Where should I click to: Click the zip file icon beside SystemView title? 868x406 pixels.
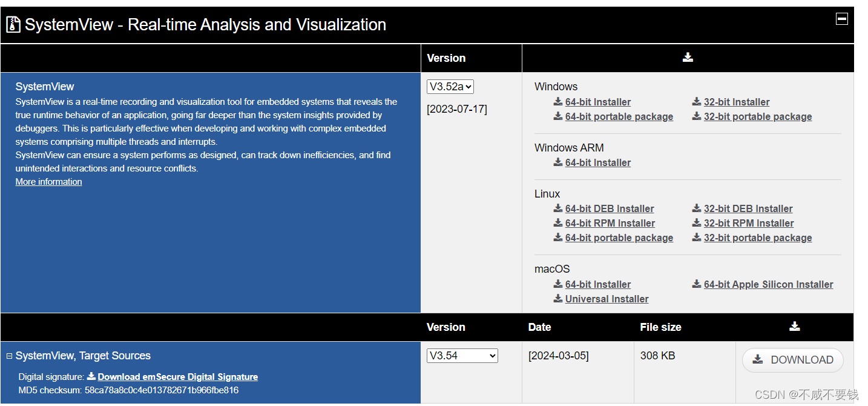tap(13, 25)
